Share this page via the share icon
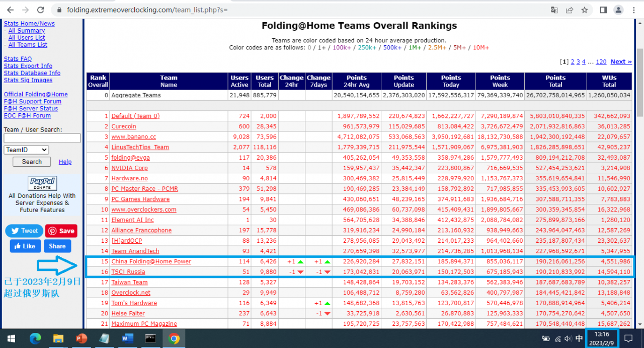 (x=569, y=10)
